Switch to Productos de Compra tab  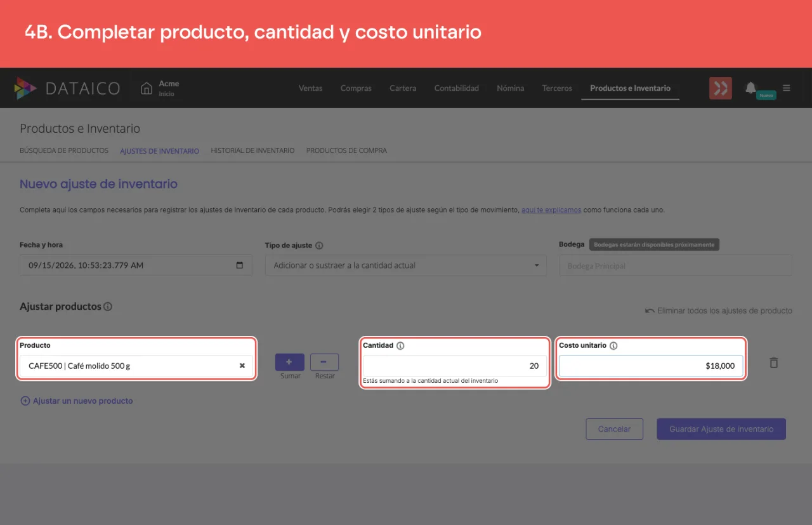346,151
